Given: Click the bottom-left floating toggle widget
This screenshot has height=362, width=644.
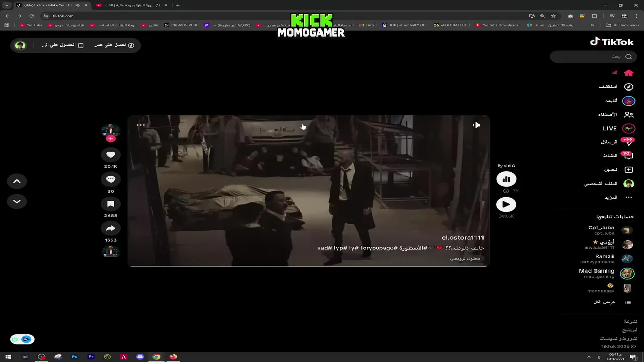Looking at the screenshot, I should (x=22, y=339).
